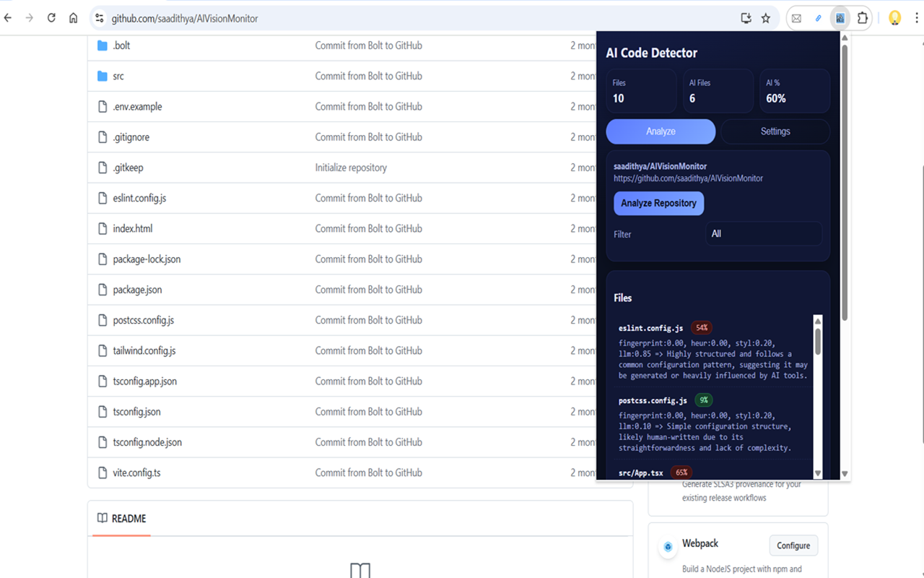Open the postcss.config.js file on GitHub
Viewport: 924px width, 578px height.
point(143,320)
